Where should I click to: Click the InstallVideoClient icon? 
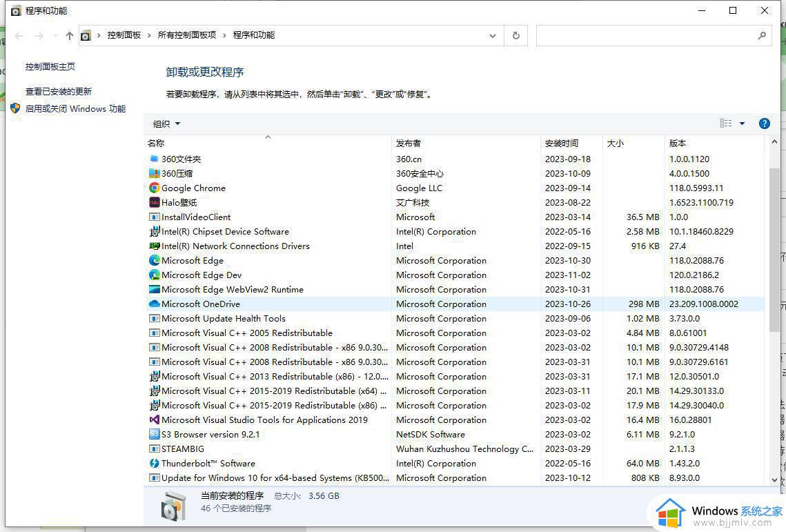pos(155,217)
